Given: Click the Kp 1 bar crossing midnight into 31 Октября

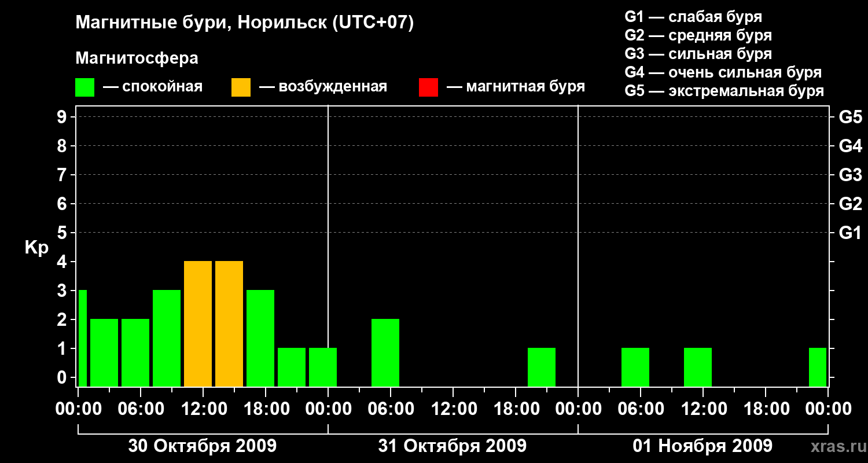Looking at the screenshot, I should [323, 367].
